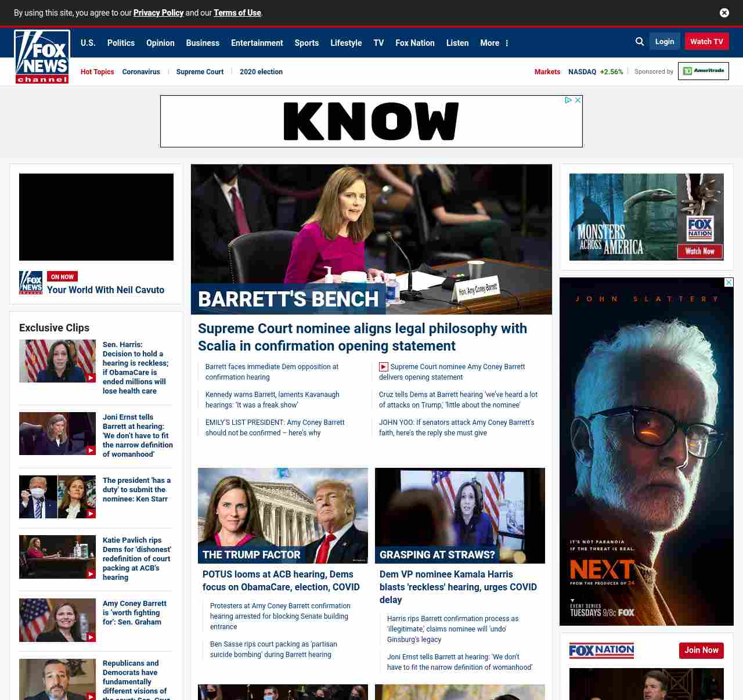Start the live video player
Viewport: 743px width, 700px height.
point(96,217)
